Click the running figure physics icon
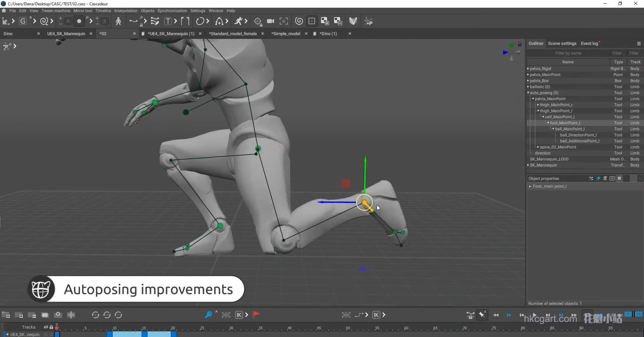Screen dimensions: 644x337 [x=238, y=21]
